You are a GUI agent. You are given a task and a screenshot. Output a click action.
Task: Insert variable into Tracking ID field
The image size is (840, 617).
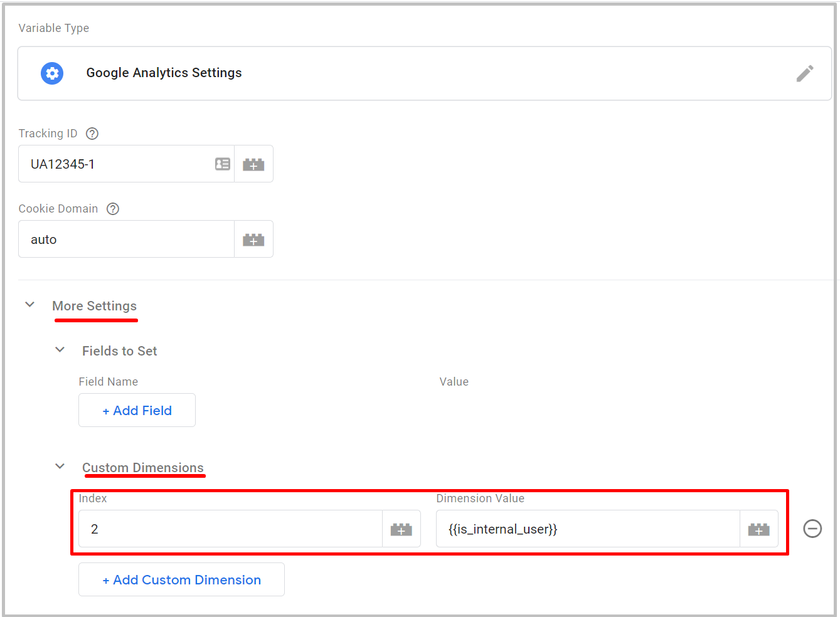coord(253,164)
